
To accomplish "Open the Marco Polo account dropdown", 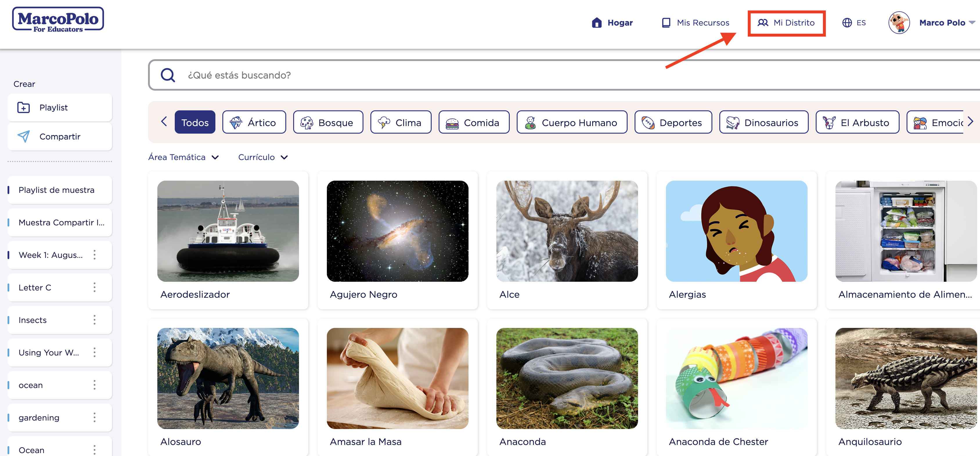I will [948, 22].
